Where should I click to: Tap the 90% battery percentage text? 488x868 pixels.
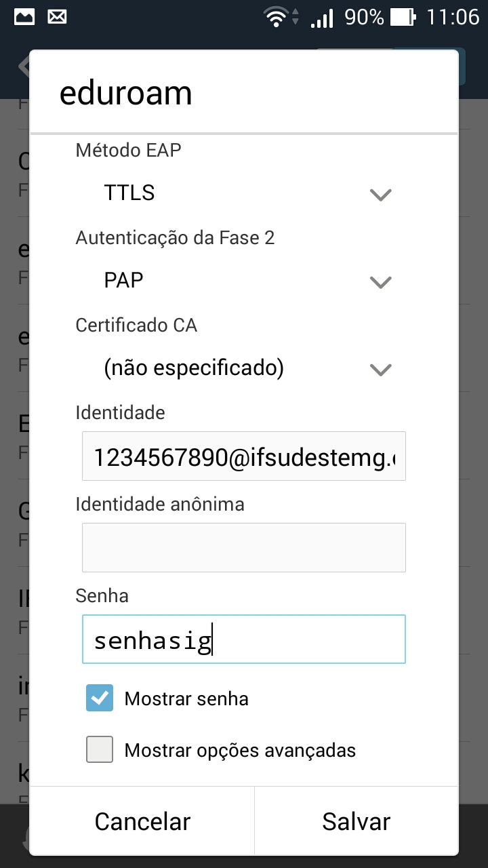[364, 17]
